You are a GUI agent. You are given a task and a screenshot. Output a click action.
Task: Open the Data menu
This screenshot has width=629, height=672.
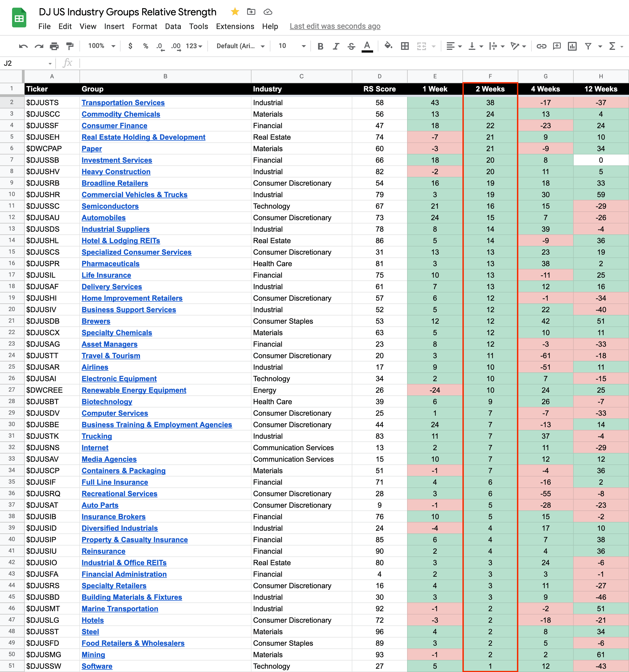(x=173, y=26)
